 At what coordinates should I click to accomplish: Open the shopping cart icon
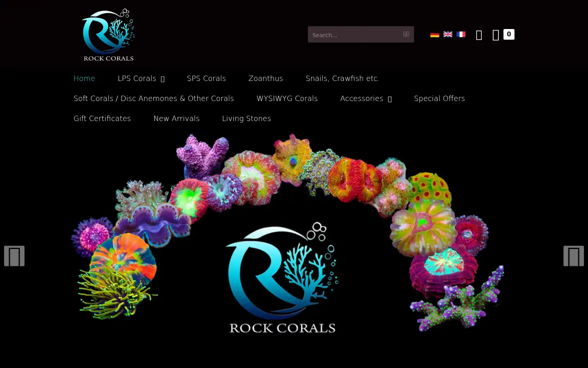(496, 35)
